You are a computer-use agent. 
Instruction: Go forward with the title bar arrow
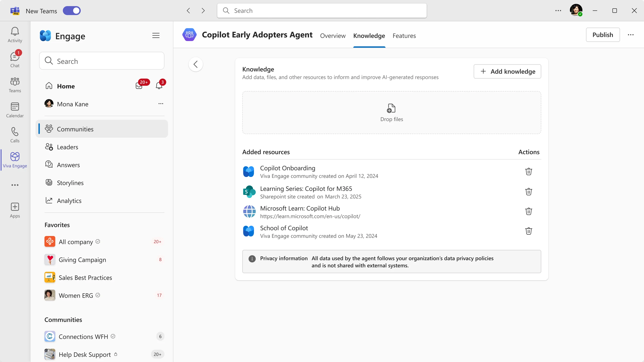(203, 11)
